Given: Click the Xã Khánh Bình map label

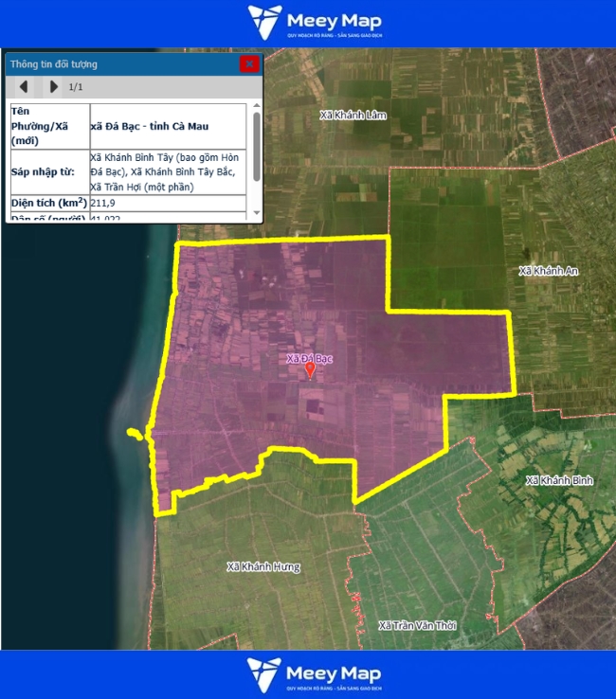Looking at the screenshot, I should (x=558, y=480).
